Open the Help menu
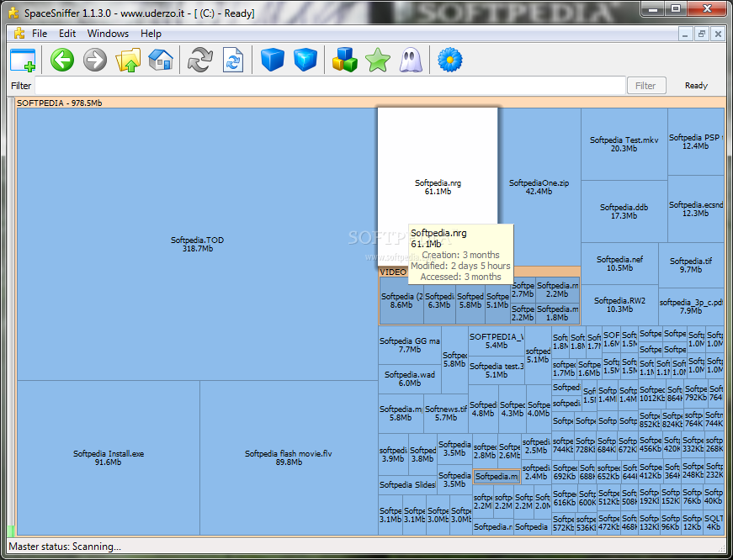The width and height of the screenshot is (733, 560). click(x=151, y=34)
